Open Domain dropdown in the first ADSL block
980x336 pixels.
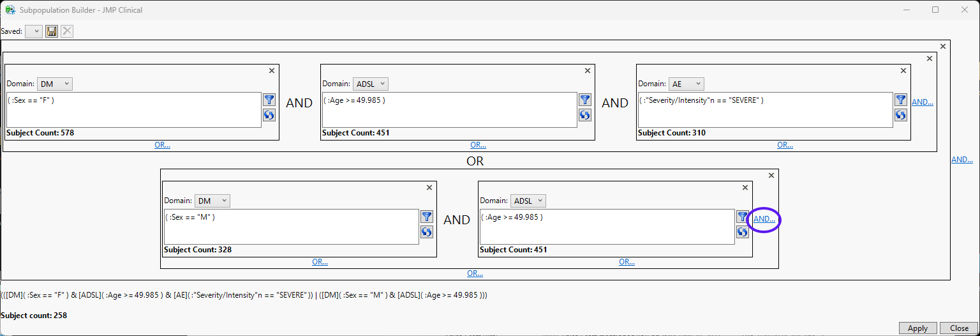pyautogui.click(x=370, y=84)
